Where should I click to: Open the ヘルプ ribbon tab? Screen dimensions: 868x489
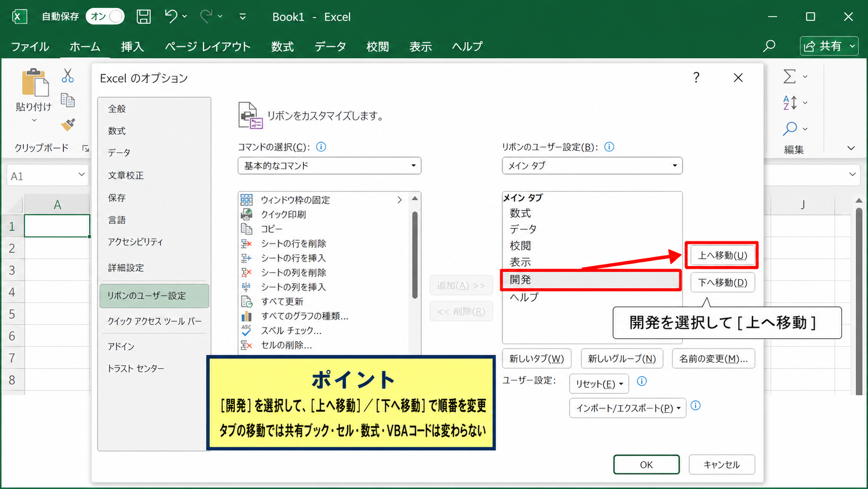(x=467, y=47)
